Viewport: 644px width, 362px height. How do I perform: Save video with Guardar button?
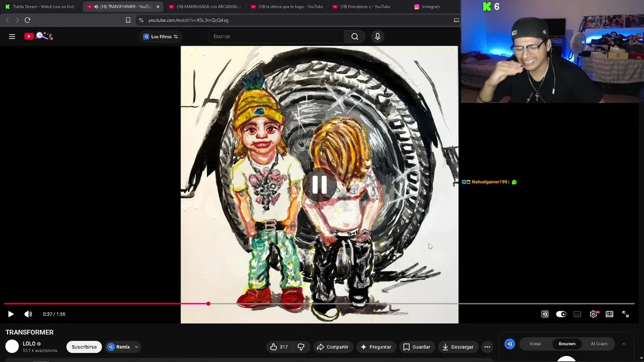pyautogui.click(x=417, y=347)
